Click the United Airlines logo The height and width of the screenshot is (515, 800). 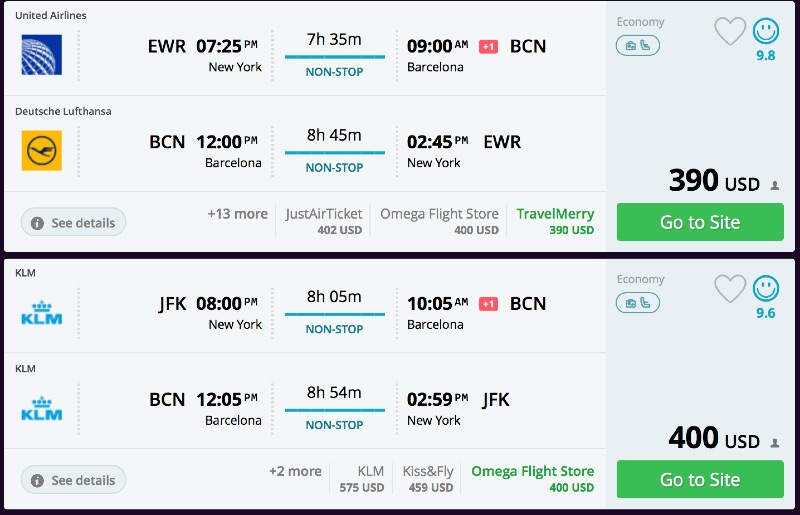41,55
